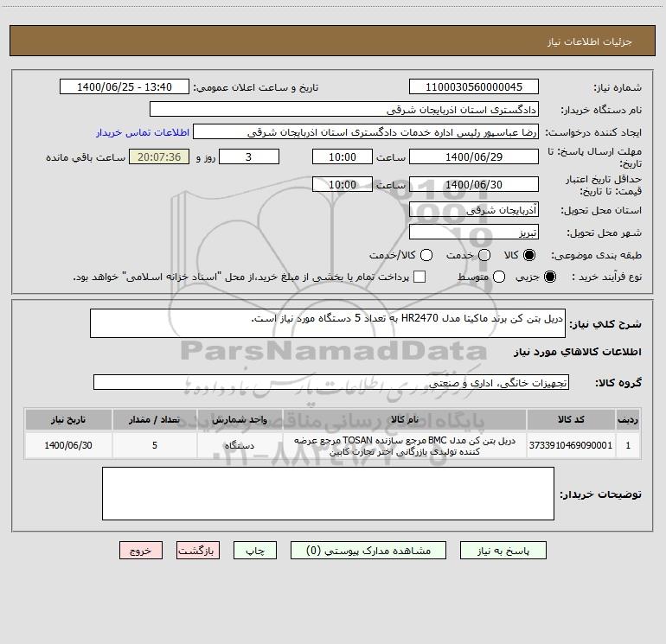Click the اطلاعات کالاهای مورد نیاز heading
Image resolution: width=666 pixels, height=644 pixels.
(x=577, y=352)
